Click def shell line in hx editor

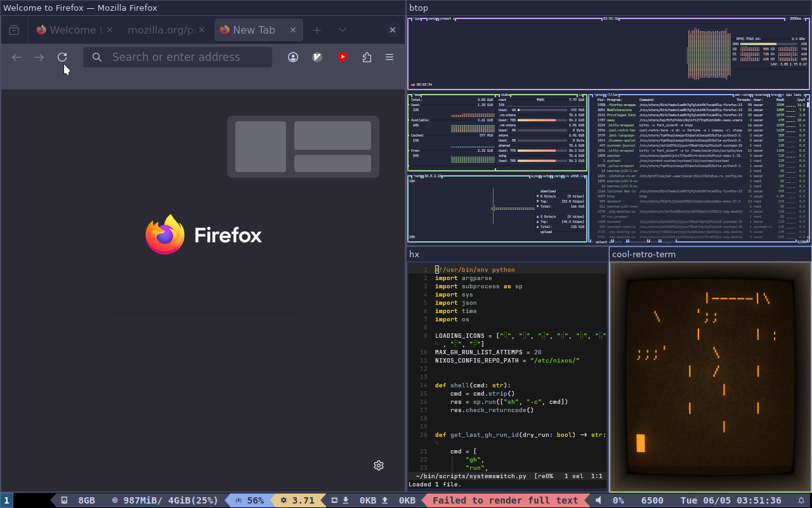coord(473,385)
